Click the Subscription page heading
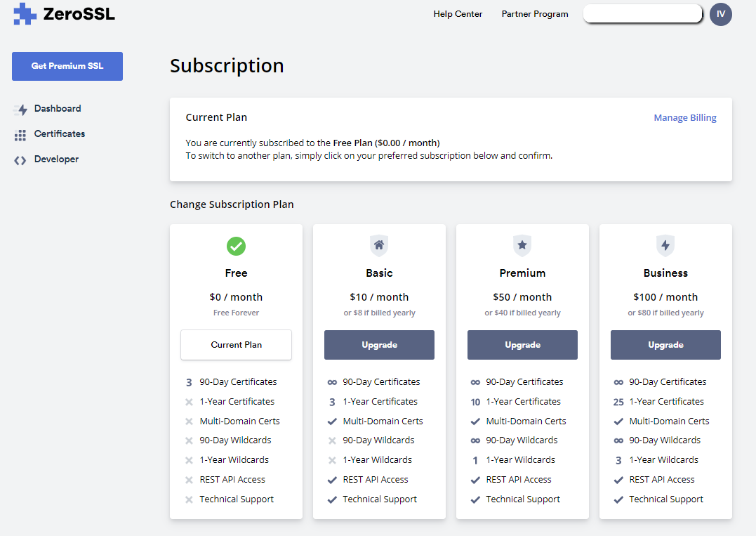756x536 pixels. pyautogui.click(x=227, y=65)
